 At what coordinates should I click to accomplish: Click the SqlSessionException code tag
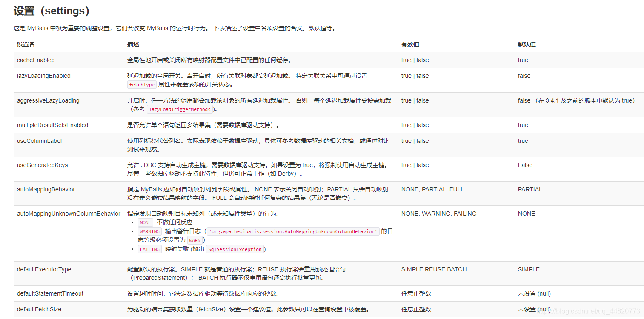pyautogui.click(x=235, y=249)
